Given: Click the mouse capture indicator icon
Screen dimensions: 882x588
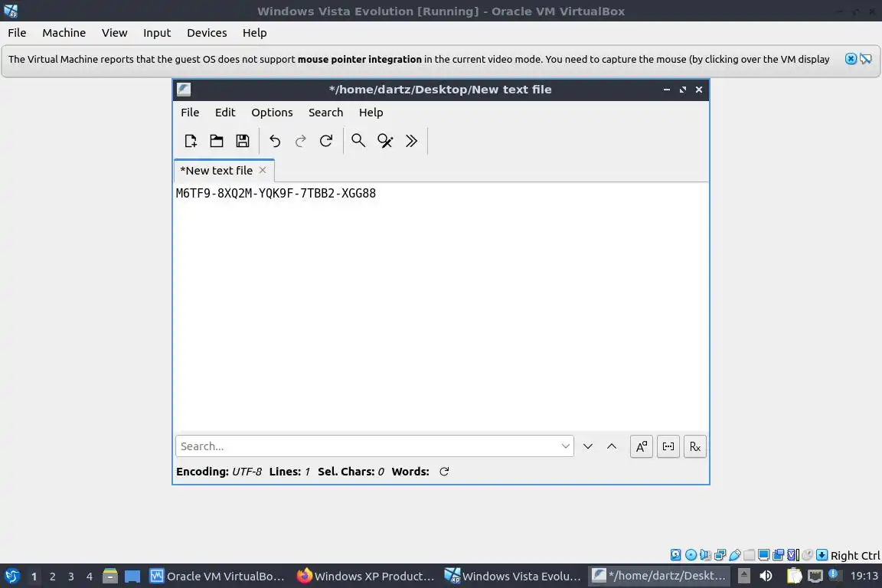Looking at the screenshot, I should point(808,555).
